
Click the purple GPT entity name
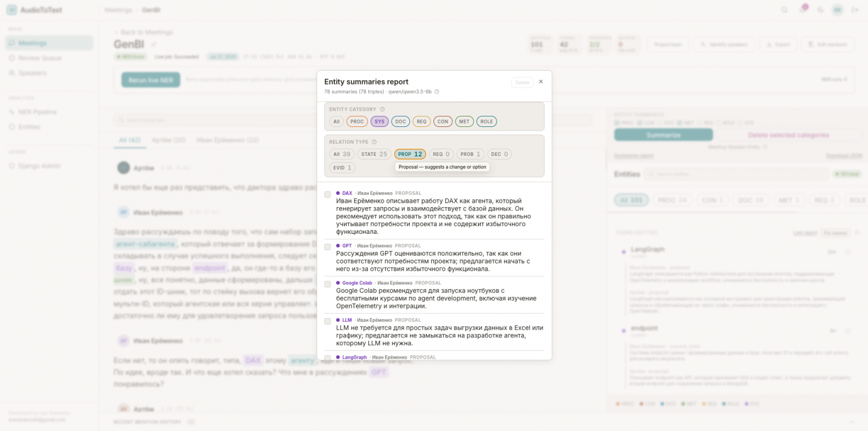point(347,246)
